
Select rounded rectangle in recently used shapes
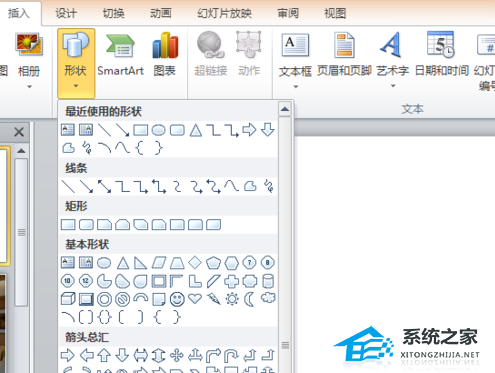click(177, 130)
